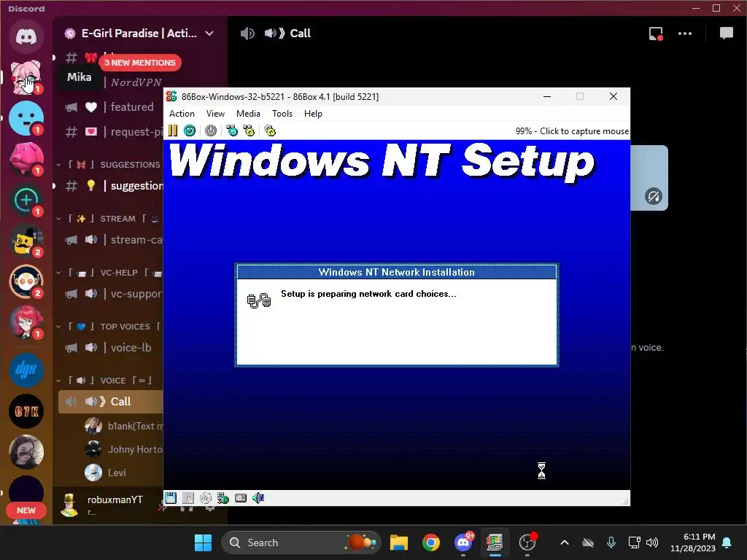Open more options three-dots in Discord header
This screenshot has height=560, width=747.
684,34
